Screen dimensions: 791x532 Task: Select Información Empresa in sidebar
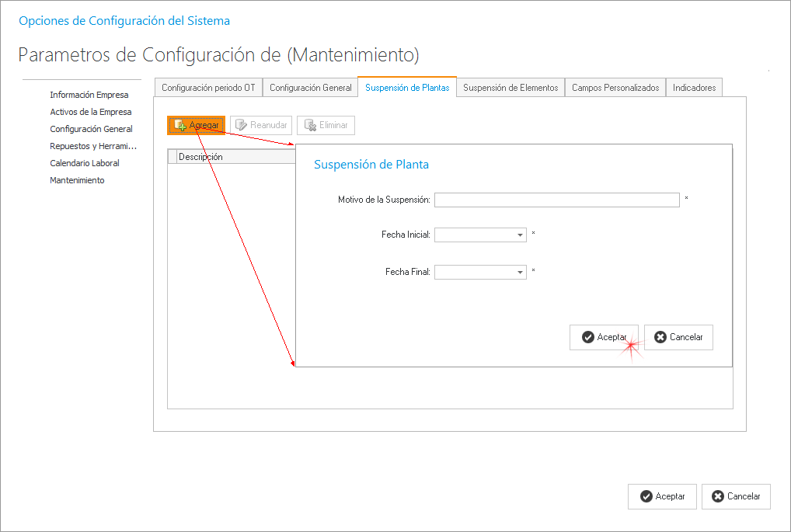click(x=89, y=95)
